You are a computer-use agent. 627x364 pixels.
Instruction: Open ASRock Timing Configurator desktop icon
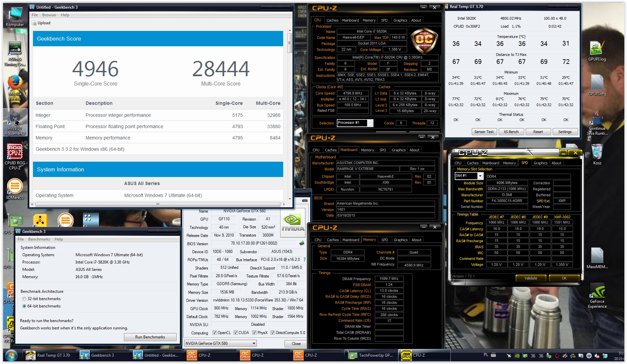pyautogui.click(x=15, y=54)
